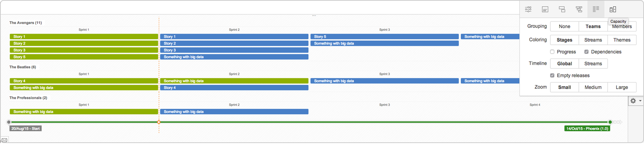Select the hierarchy tree layout icon
The image size is (644, 146).
[579, 9]
